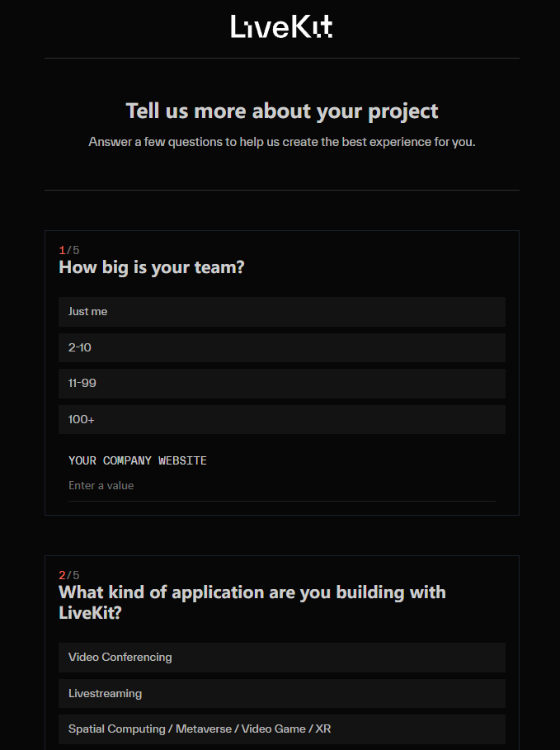560x750 pixels.
Task: Click the 'What kind of application' question title
Action: [x=252, y=602]
